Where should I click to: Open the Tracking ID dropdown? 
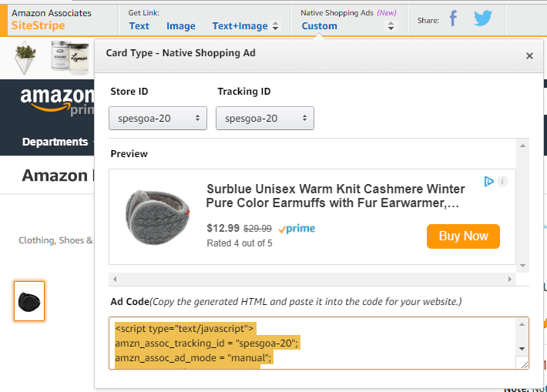pos(264,119)
